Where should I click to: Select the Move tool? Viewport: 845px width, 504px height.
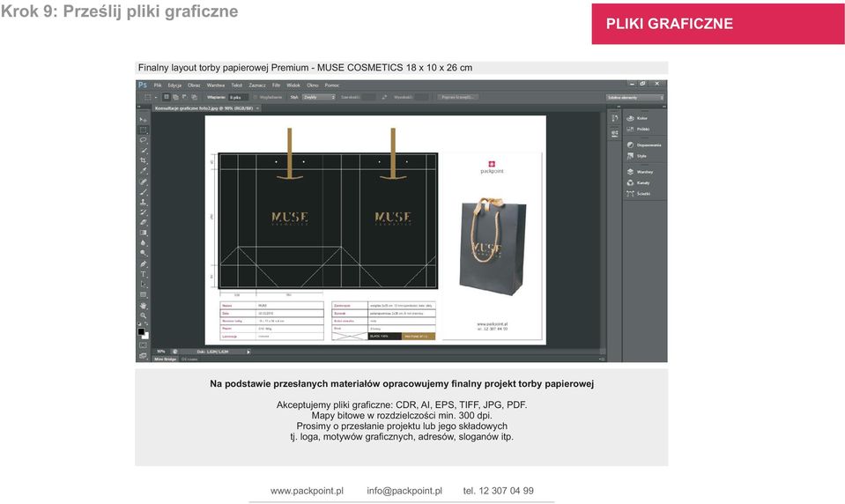click(x=143, y=120)
